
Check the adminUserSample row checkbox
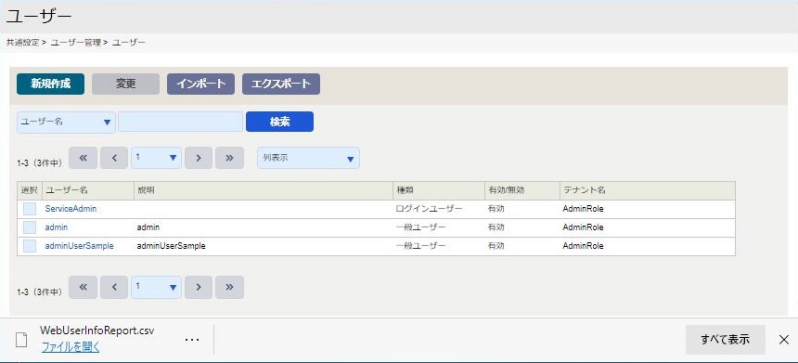click(x=30, y=246)
